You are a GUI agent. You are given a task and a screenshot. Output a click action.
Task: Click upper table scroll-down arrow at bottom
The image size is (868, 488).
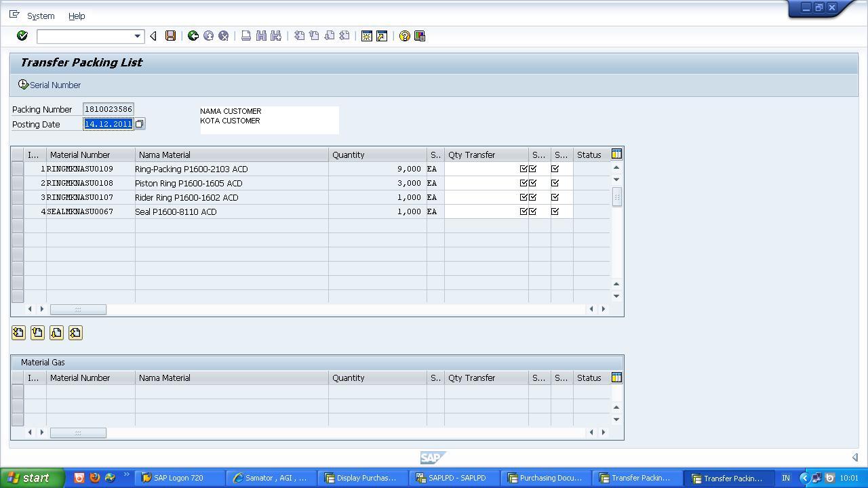616,296
